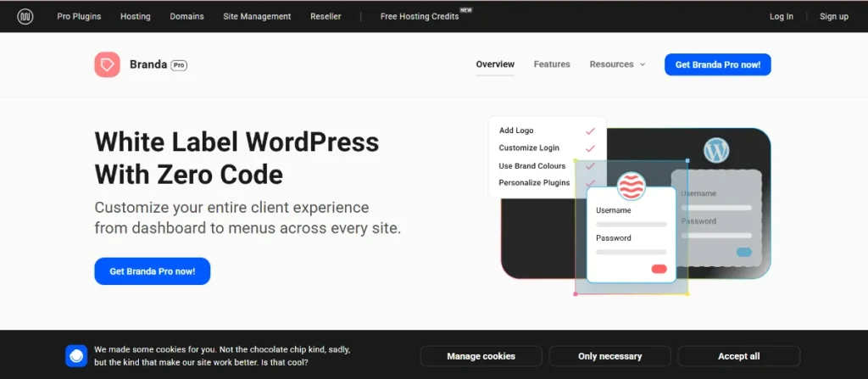The width and height of the screenshot is (868, 379).
Task: Open the Hosting navigation menu
Action: [x=135, y=16]
